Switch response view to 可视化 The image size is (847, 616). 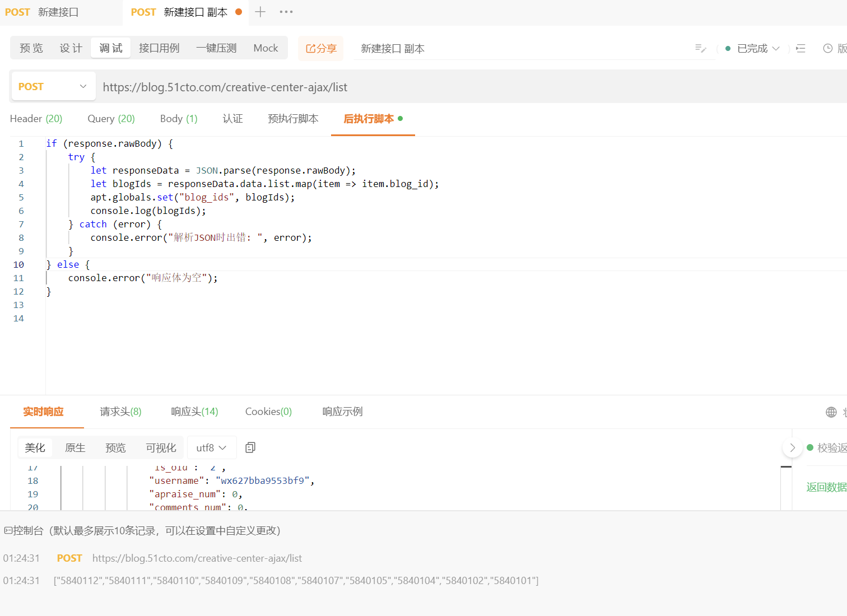(x=161, y=447)
